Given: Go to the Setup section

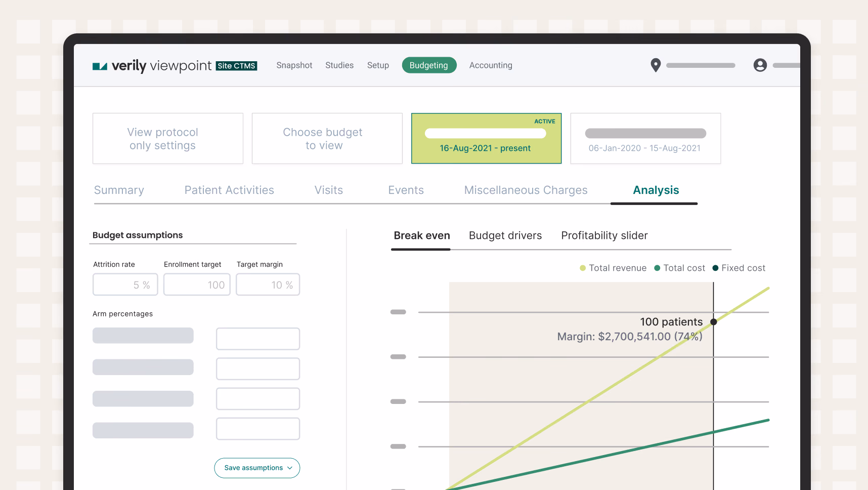Looking at the screenshot, I should [x=378, y=65].
